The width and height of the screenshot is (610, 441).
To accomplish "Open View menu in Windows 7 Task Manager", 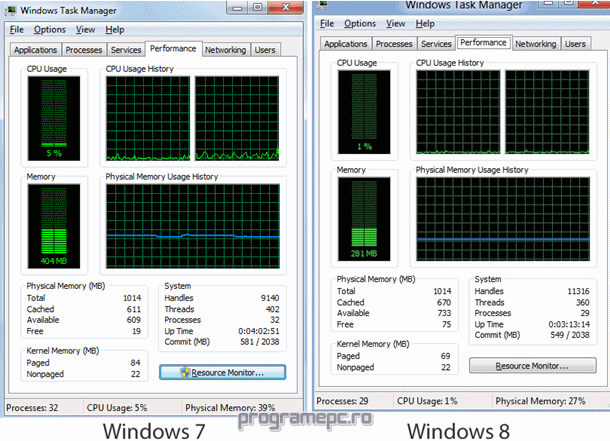I will tap(86, 30).
